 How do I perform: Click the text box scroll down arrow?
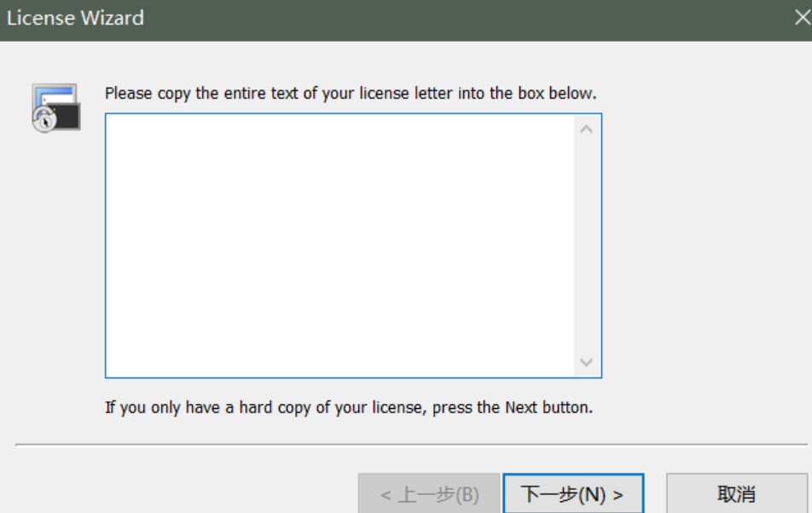click(586, 362)
